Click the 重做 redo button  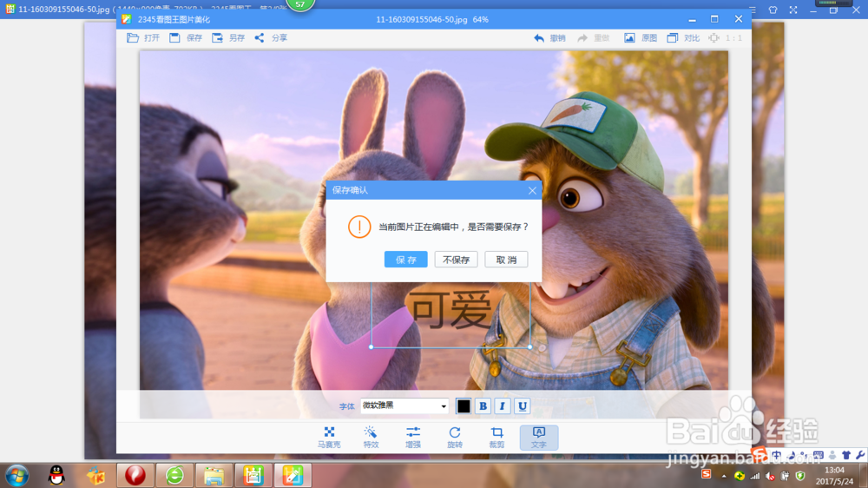click(593, 37)
